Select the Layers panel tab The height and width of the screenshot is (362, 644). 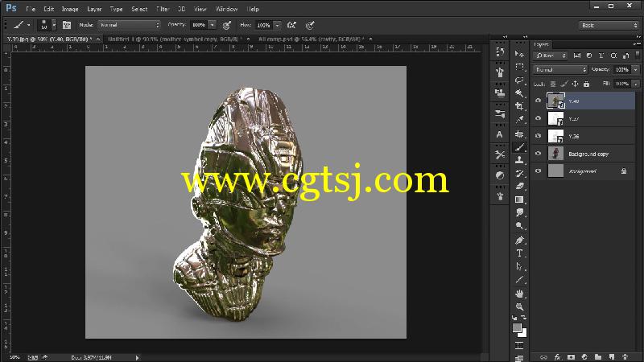coord(541,44)
